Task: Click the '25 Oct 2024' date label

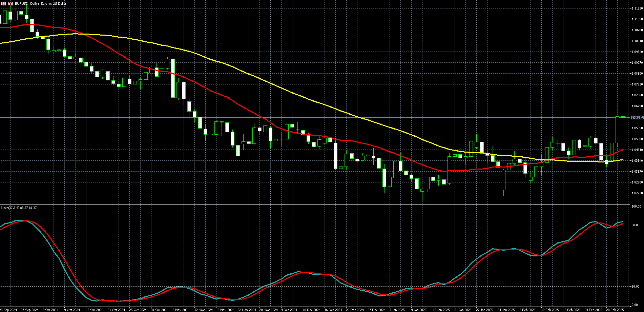Action: coord(138,310)
